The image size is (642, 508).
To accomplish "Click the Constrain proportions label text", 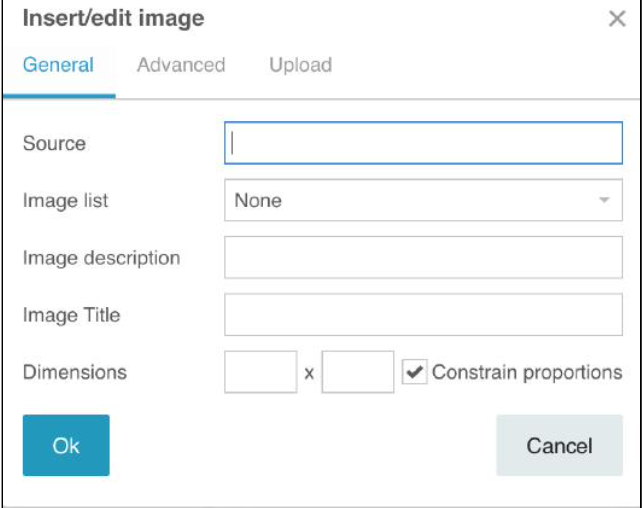I will 527,372.
